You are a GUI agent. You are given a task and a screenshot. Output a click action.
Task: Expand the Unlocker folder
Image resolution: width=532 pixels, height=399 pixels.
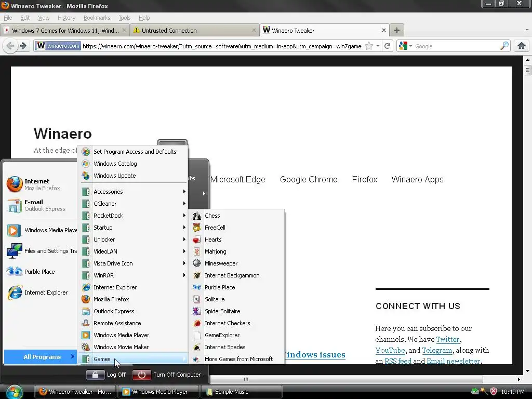tap(134, 240)
